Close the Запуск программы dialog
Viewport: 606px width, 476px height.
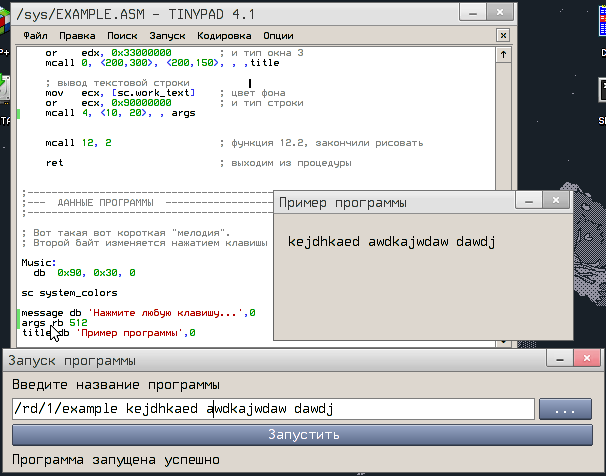click(586, 360)
